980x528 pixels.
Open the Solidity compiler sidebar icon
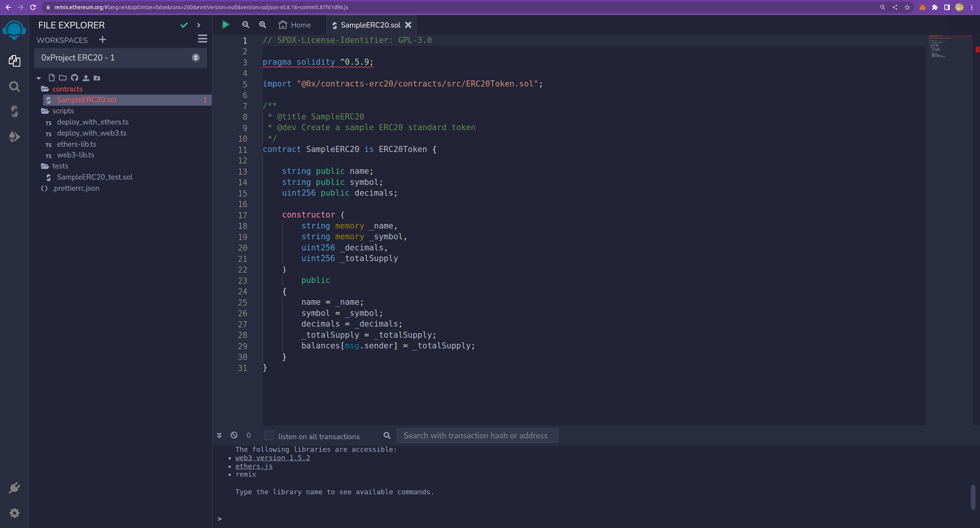pos(14,111)
